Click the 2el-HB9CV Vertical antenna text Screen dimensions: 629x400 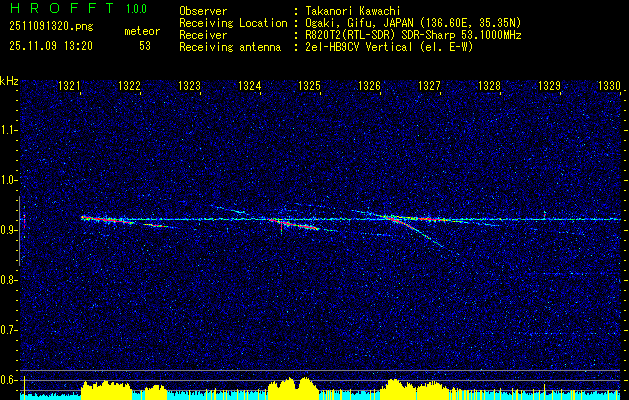389,47
